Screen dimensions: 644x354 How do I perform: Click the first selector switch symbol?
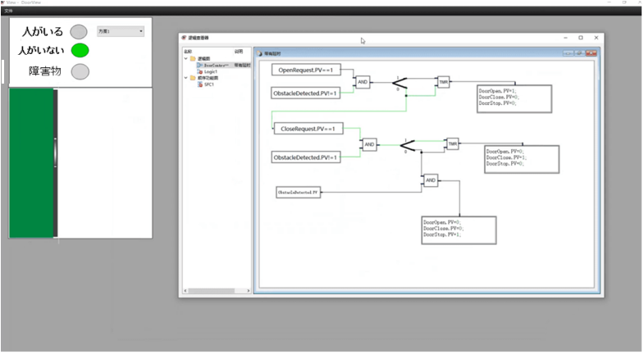point(402,83)
